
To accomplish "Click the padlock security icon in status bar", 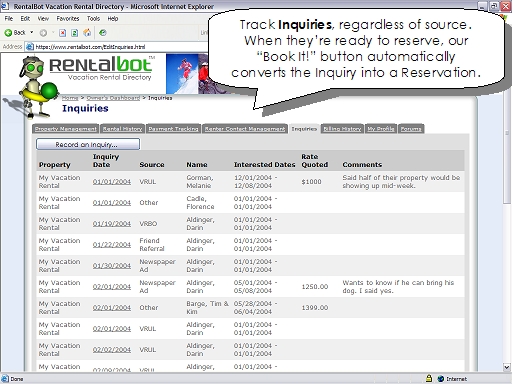I will [429, 378].
